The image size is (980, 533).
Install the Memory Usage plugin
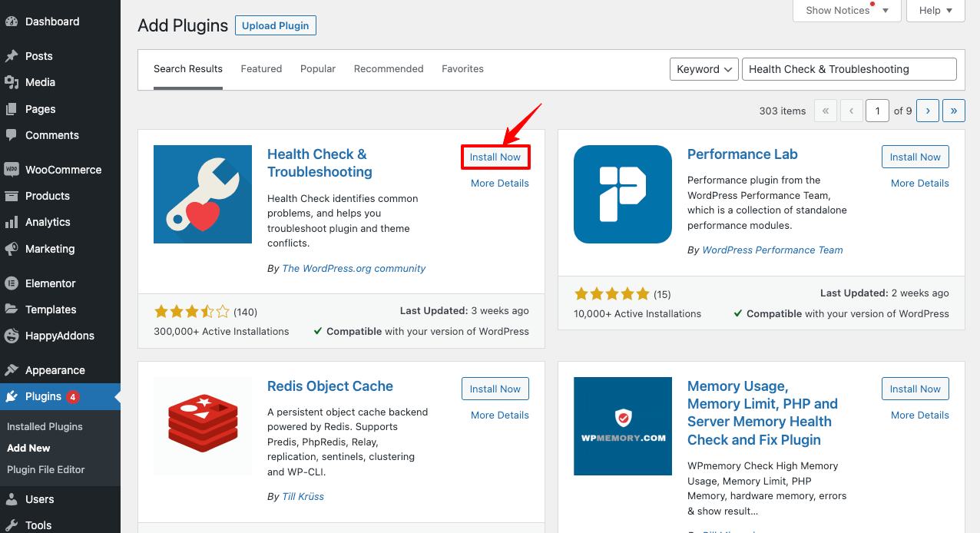point(915,389)
